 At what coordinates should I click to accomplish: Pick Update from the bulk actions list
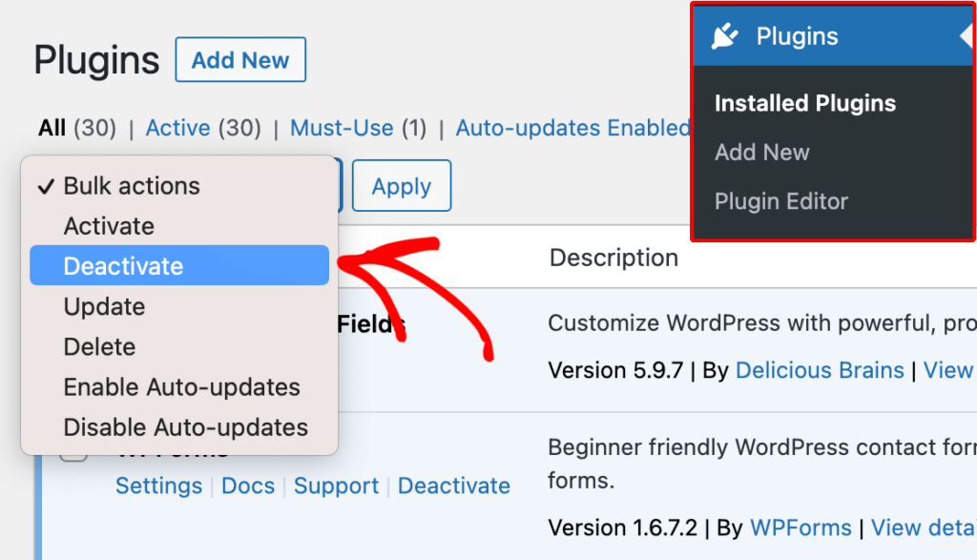105,306
